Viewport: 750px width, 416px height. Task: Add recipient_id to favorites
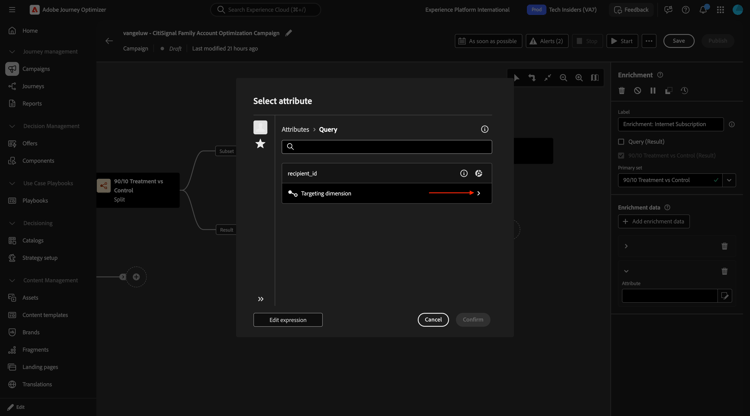coord(478,174)
